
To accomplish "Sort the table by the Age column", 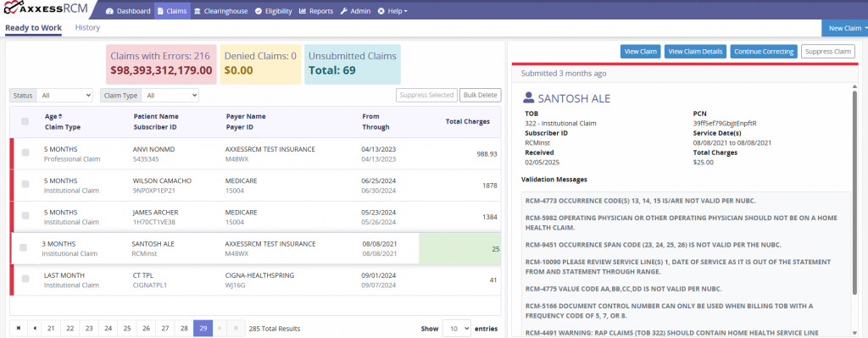I will 53,116.
